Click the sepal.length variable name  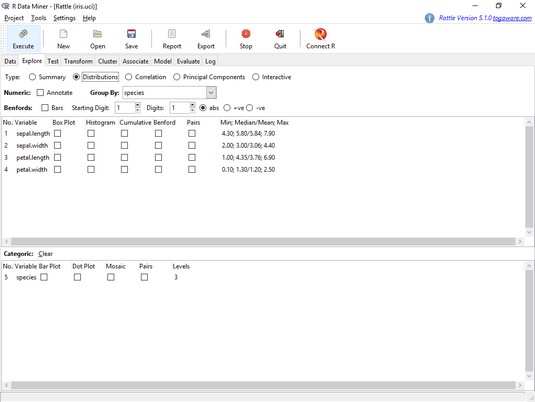pos(33,133)
